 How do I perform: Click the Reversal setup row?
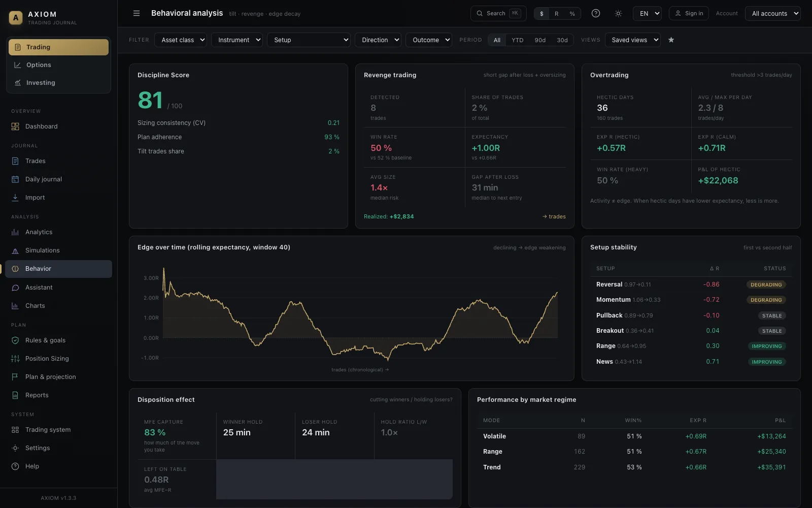(691, 284)
